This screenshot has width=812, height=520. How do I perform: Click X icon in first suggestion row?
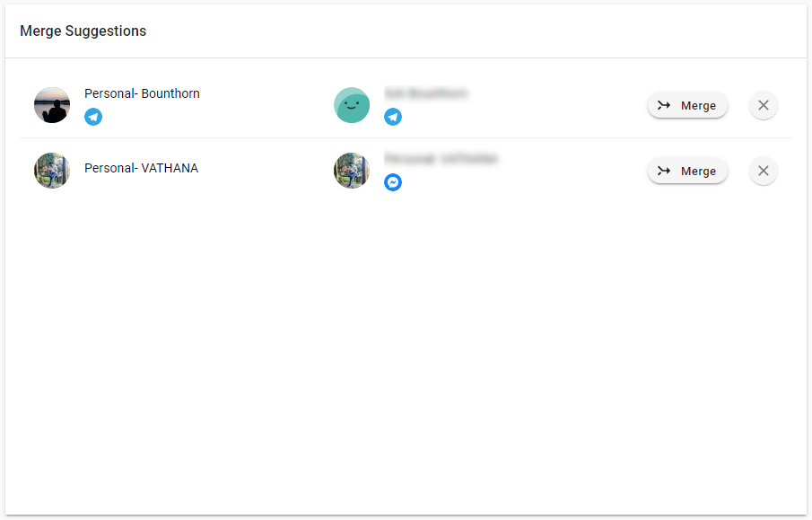tap(764, 105)
